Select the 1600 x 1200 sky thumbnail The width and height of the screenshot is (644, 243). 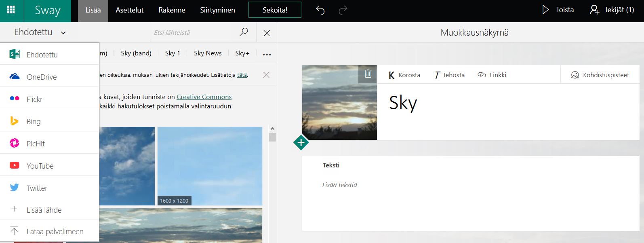[210, 166]
